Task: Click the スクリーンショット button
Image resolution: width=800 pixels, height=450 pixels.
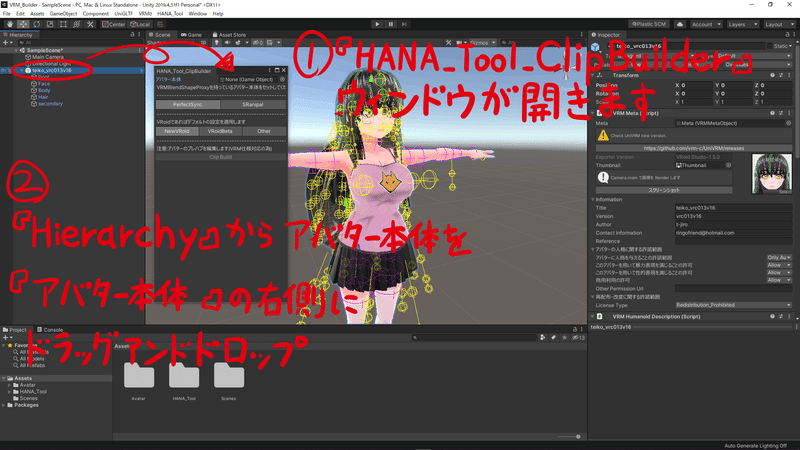Action: [x=664, y=190]
